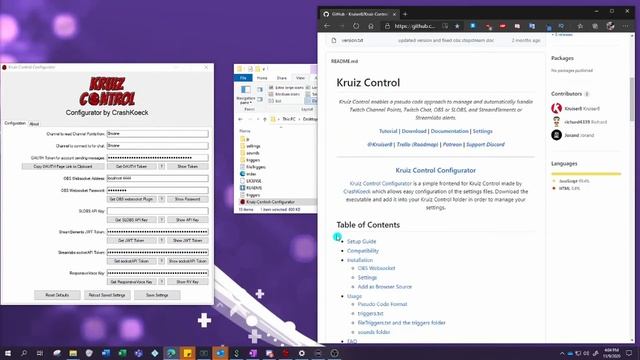Click the Show RV Key button
The height and width of the screenshot is (360, 640).
(188, 282)
